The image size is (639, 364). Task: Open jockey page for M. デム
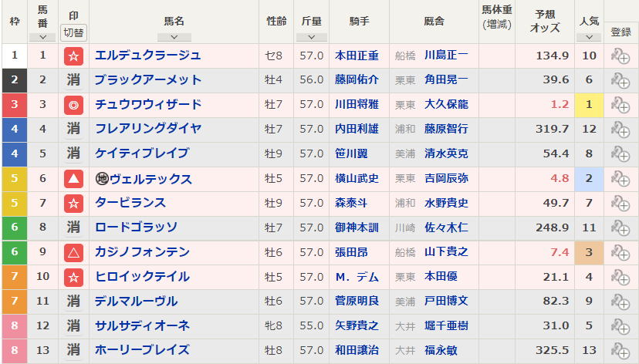(x=357, y=277)
